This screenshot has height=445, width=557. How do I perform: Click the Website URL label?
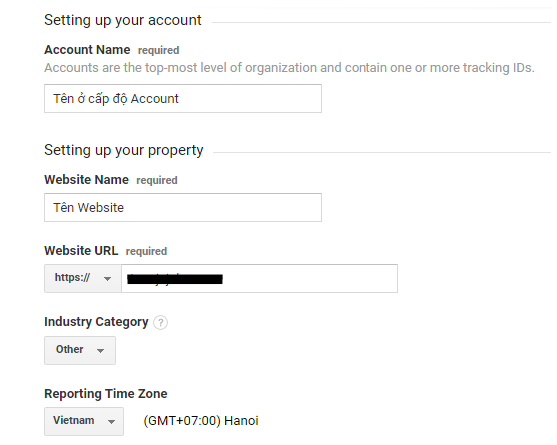[x=81, y=251]
